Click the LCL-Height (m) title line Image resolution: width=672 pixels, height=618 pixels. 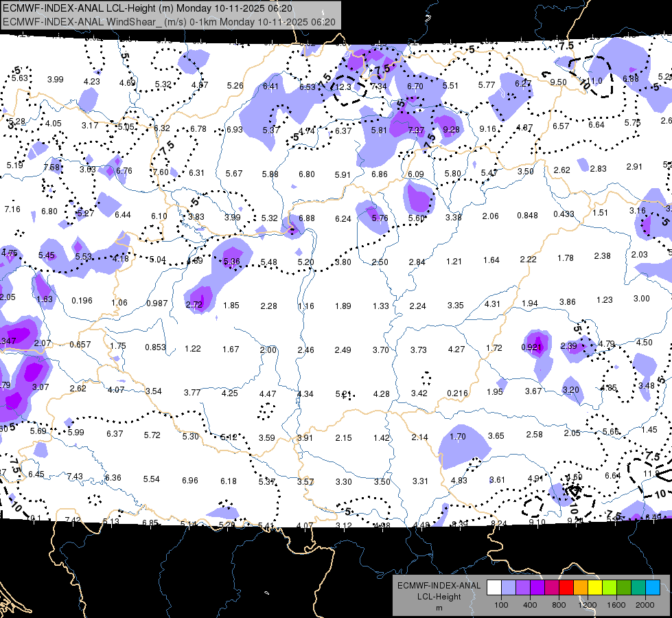pyautogui.click(x=148, y=8)
